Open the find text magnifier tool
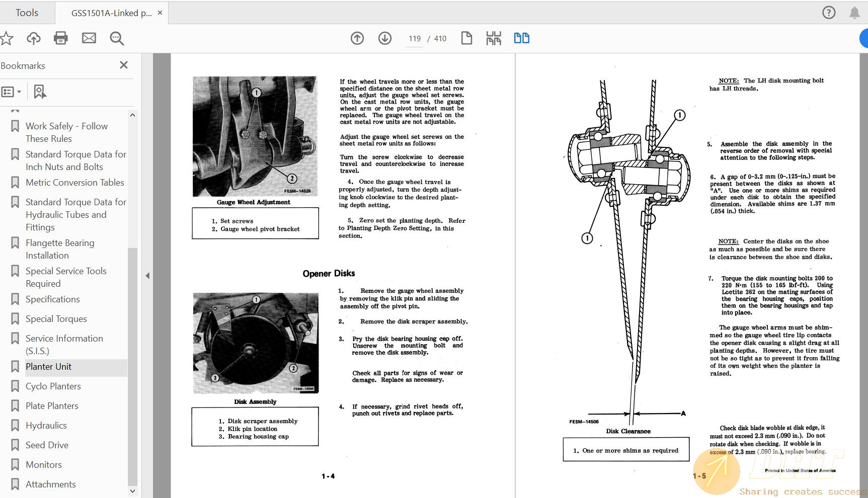 coord(117,38)
